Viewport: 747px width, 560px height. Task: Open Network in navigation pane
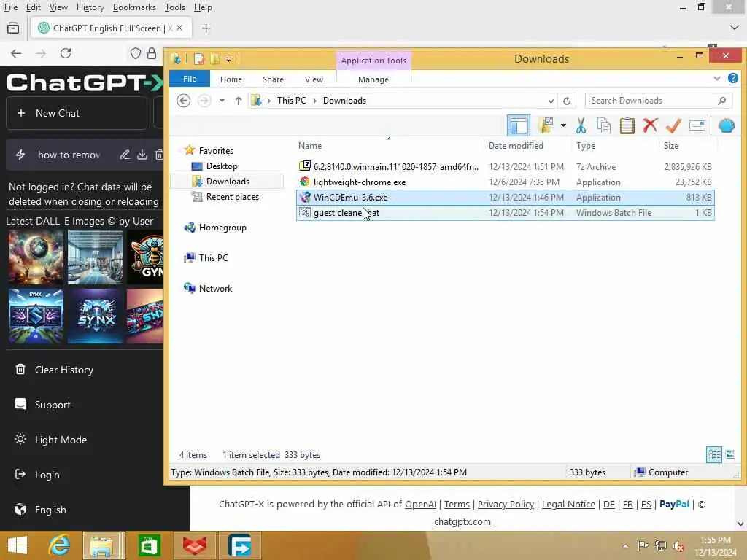click(x=215, y=288)
